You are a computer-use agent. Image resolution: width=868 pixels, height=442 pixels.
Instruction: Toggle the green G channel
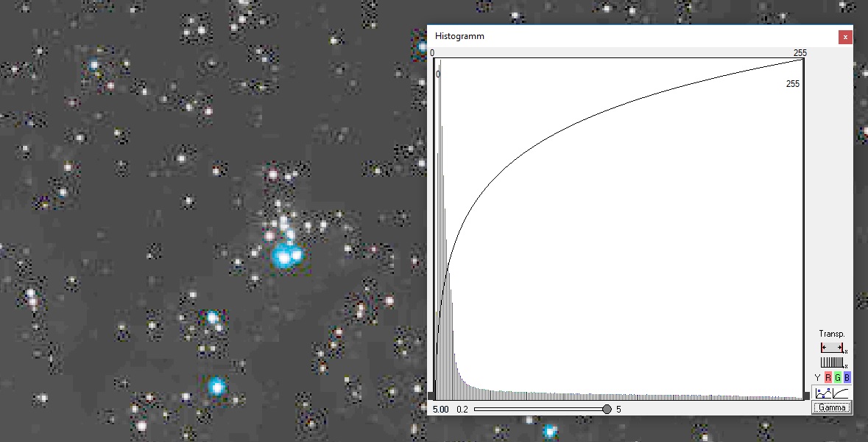pyautogui.click(x=837, y=378)
